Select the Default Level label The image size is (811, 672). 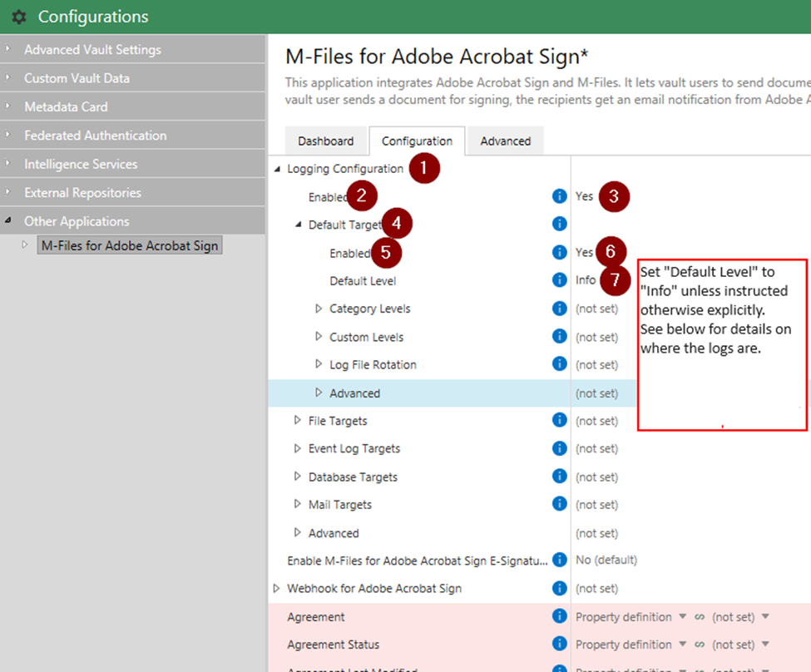[x=363, y=281]
